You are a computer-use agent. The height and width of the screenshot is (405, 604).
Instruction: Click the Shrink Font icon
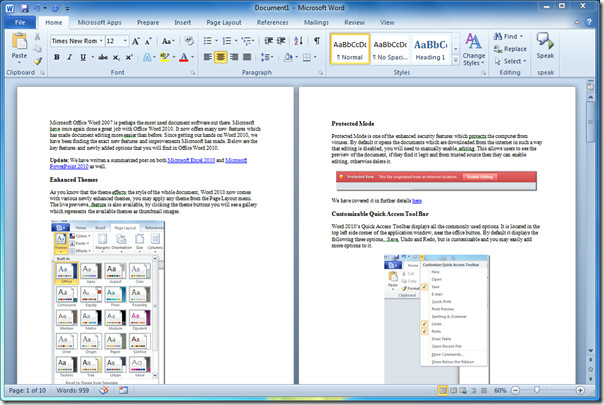tap(148, 41)
